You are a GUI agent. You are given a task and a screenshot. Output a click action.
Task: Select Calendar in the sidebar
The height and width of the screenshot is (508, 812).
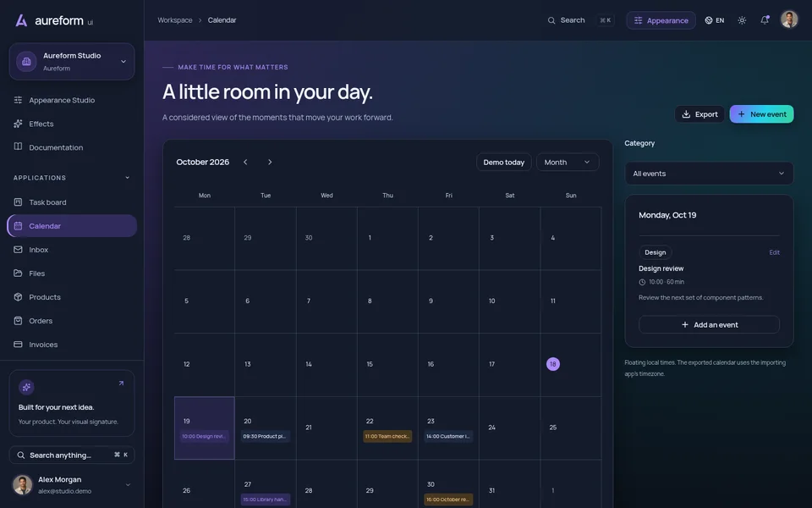(x=72, y=226)
